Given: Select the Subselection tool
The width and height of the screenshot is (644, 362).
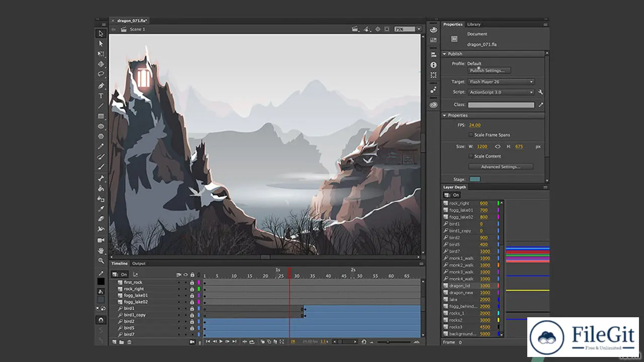Looking at the screenshot, I should coord(101,44).
